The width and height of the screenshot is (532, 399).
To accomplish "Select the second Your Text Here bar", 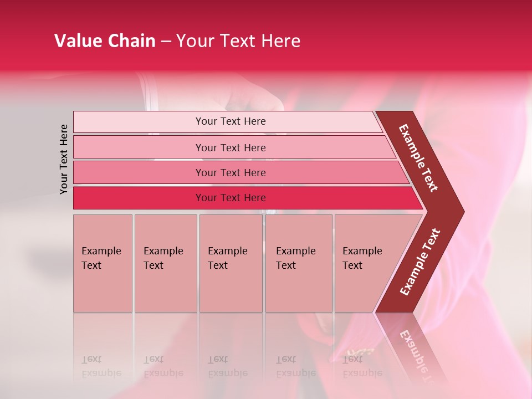I will [x=235, y=147].
